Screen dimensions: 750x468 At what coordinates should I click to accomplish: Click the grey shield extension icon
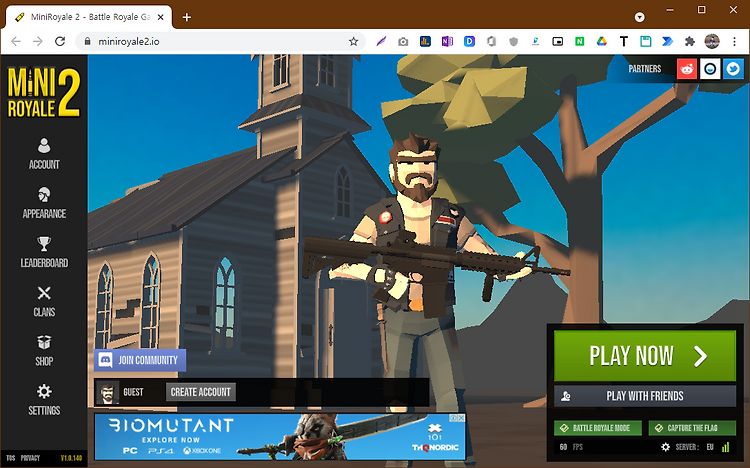pyautogui.click(x=513, y=42)
